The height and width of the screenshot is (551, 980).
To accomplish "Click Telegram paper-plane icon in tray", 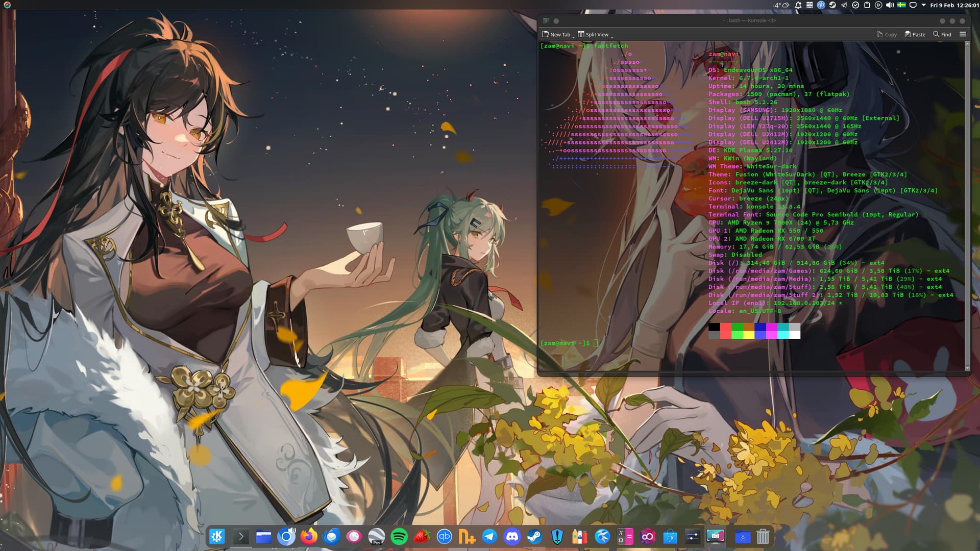I will pos(844,5).
